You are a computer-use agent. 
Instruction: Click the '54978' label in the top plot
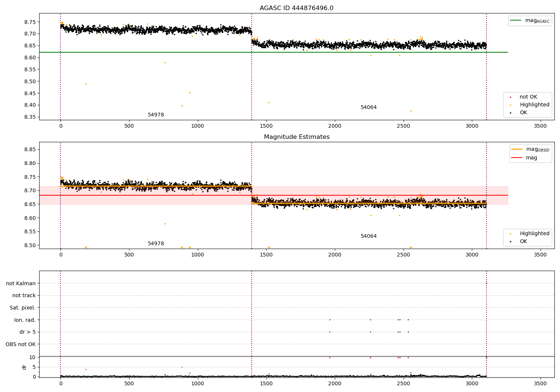click(156, 115)
